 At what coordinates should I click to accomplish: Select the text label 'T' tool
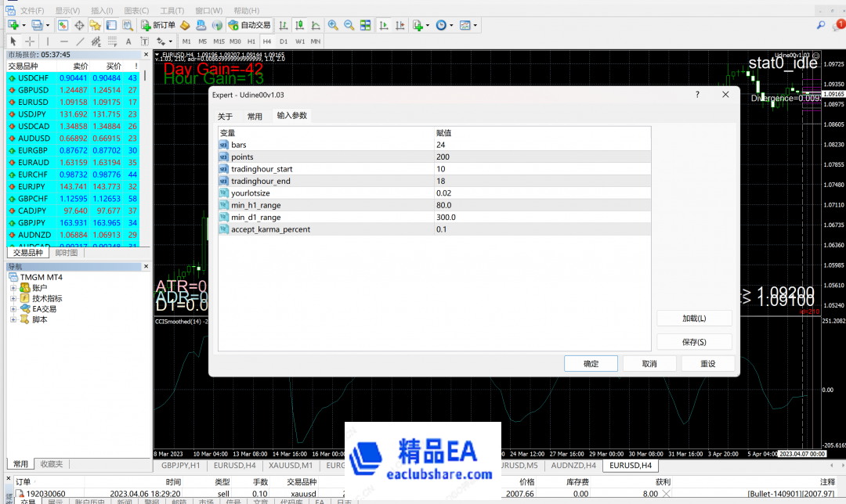[x=145, y=41]
